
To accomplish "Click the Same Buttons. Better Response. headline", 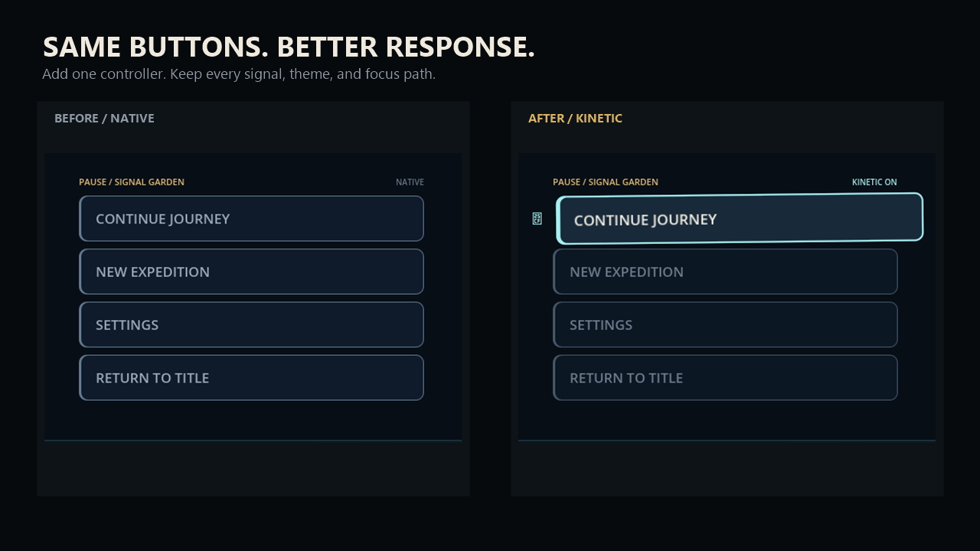I will 289,47.
